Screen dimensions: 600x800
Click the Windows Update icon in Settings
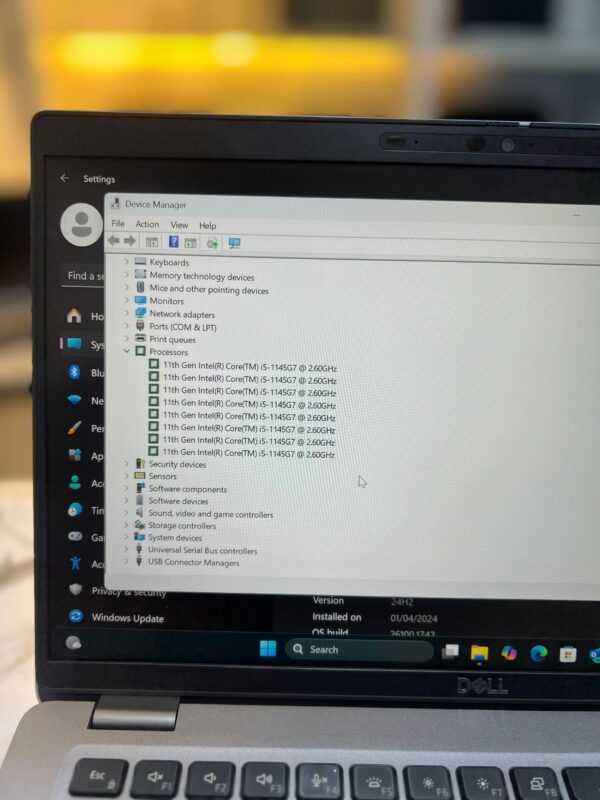point(76,616)
